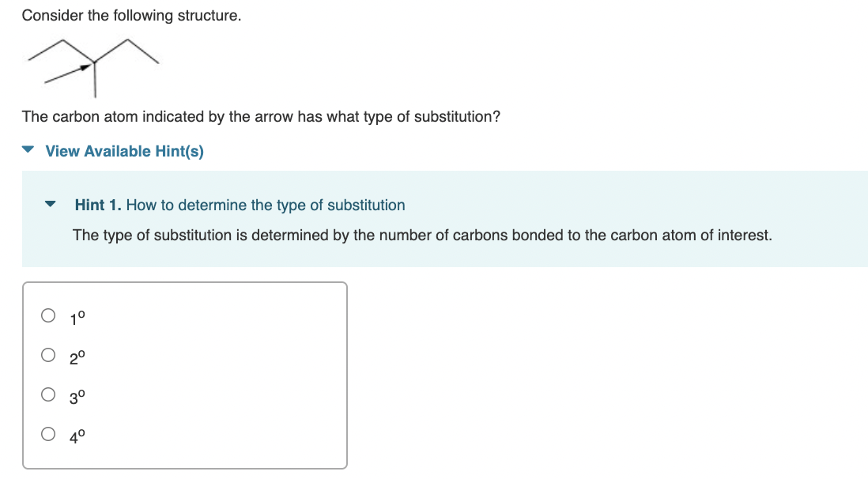Click 'How to determine the type of substitution' title
868x479 pixels.
click(x=266, y=206)
